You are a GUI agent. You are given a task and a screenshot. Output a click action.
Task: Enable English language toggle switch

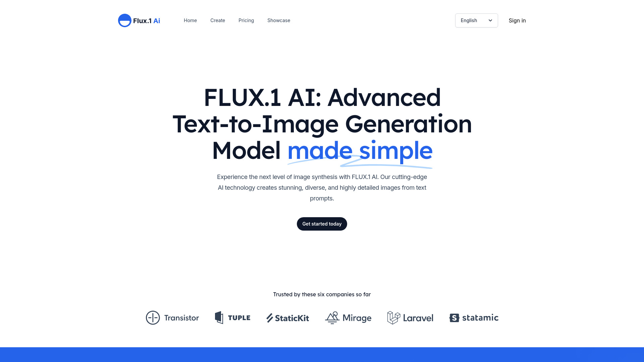(476, 20)
